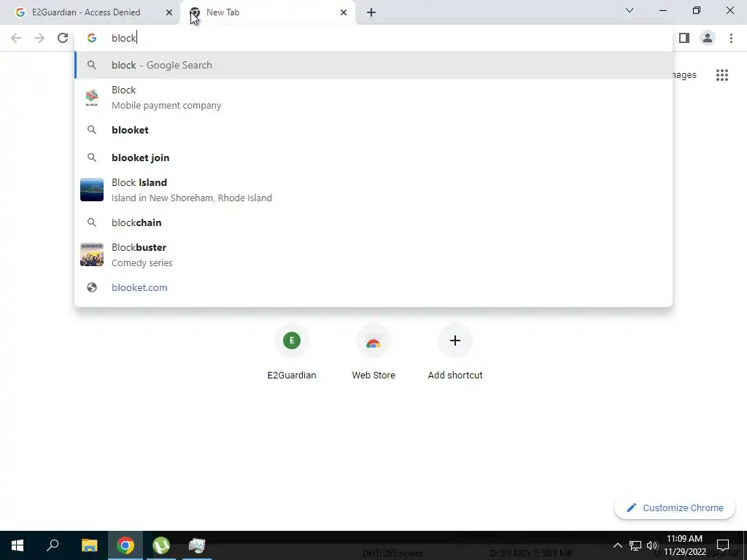
Task: Open the E2Guardian shortcut
Action: click(x=292, y=354)
